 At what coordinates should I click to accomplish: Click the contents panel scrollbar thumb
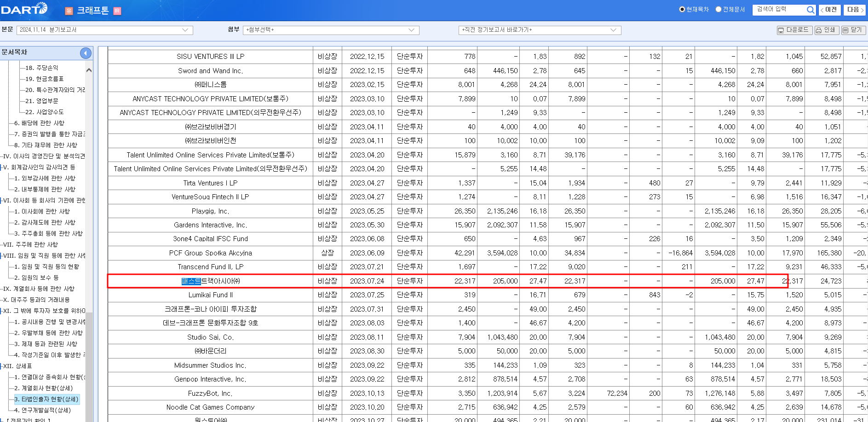89,367
